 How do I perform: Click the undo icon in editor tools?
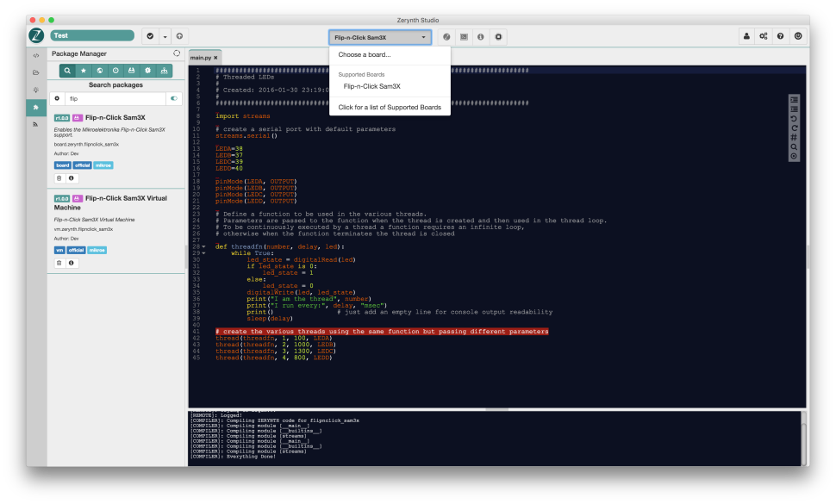coord(794,119)
